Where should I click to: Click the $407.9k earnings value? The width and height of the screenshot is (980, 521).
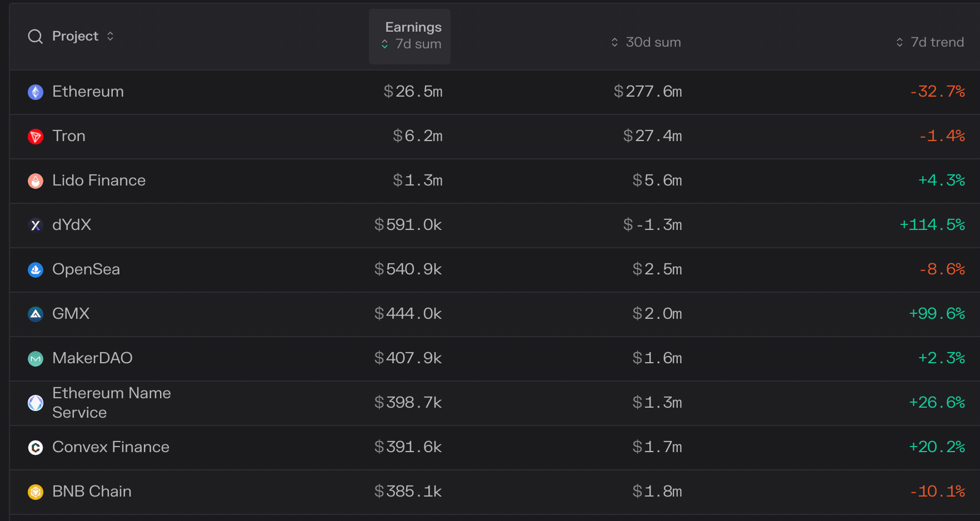pyautogui.click(x=408, y=358)
